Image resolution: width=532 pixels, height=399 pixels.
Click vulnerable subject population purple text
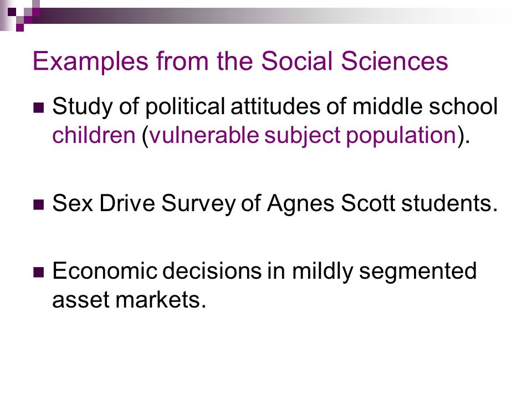point(303,136)
